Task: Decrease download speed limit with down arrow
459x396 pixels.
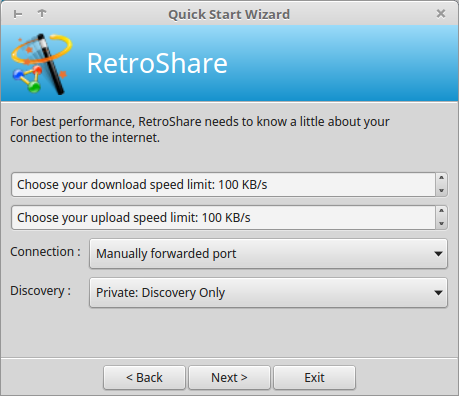Action: point(441,190)
